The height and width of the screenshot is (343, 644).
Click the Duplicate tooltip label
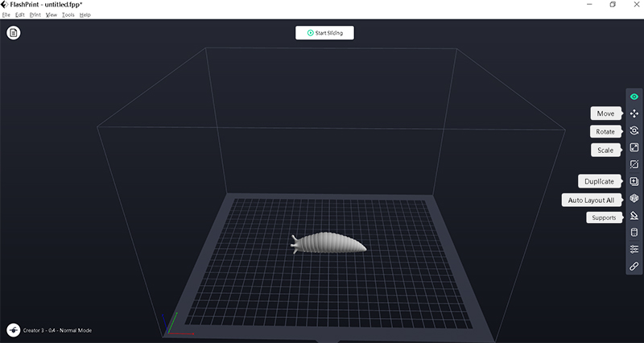[x=599, y=181]
